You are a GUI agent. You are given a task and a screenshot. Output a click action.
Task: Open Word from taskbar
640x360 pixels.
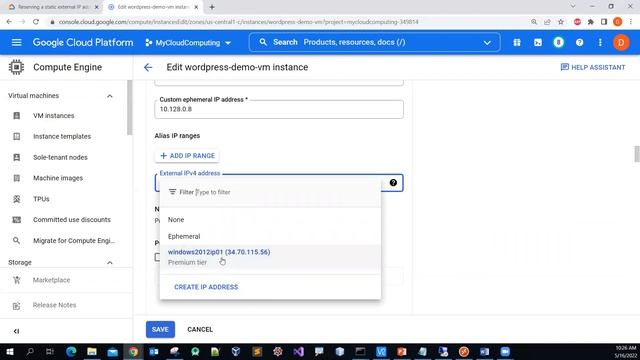coord(484,351)
